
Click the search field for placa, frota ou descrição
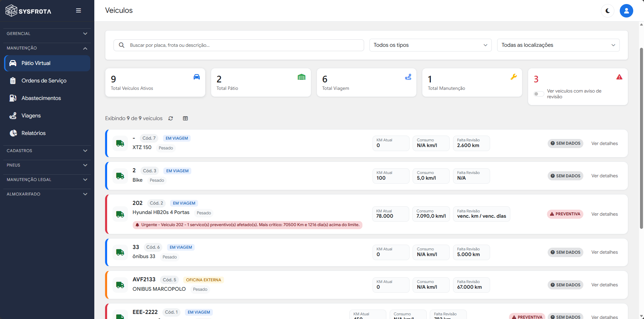tap(239, 45)
